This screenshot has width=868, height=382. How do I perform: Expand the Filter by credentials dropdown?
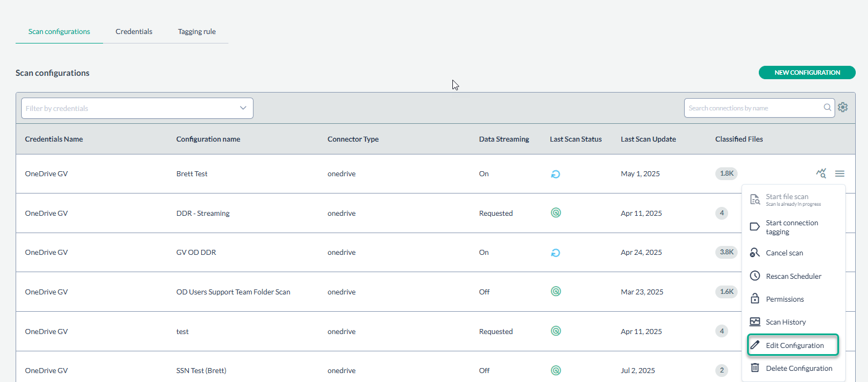tap(243, 108)
